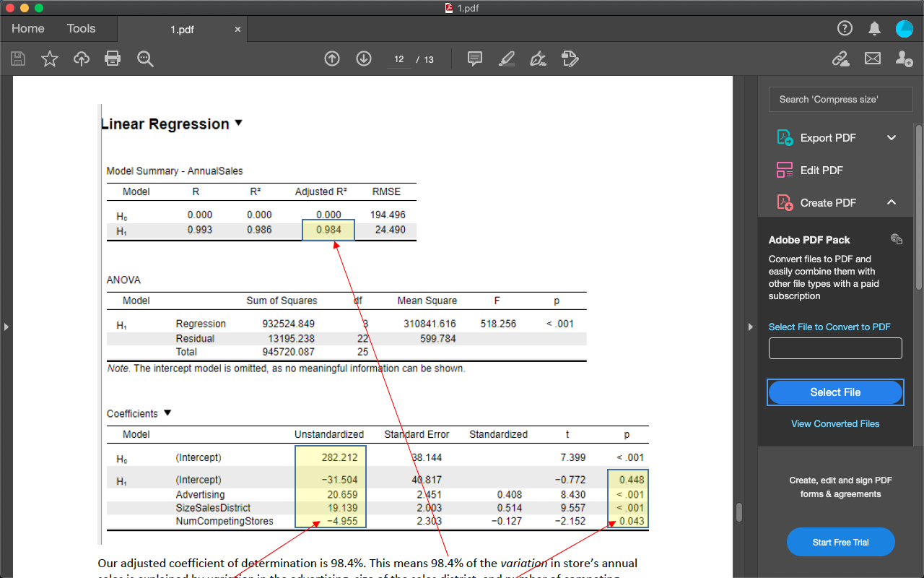Screen dimensions: 924x578
Task: Collapse the Create PDF section
Action: pyautogui.click(x=891, y=202)
